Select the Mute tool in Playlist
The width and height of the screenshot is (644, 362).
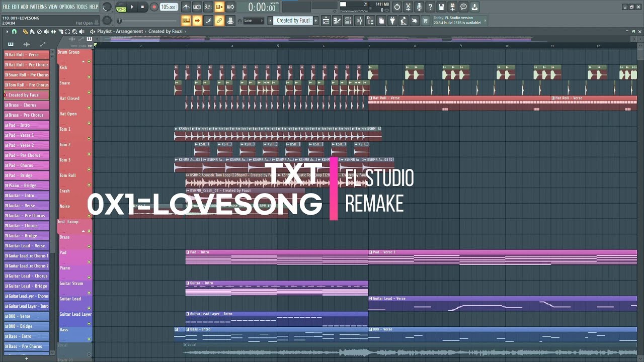tap(46, 32)
